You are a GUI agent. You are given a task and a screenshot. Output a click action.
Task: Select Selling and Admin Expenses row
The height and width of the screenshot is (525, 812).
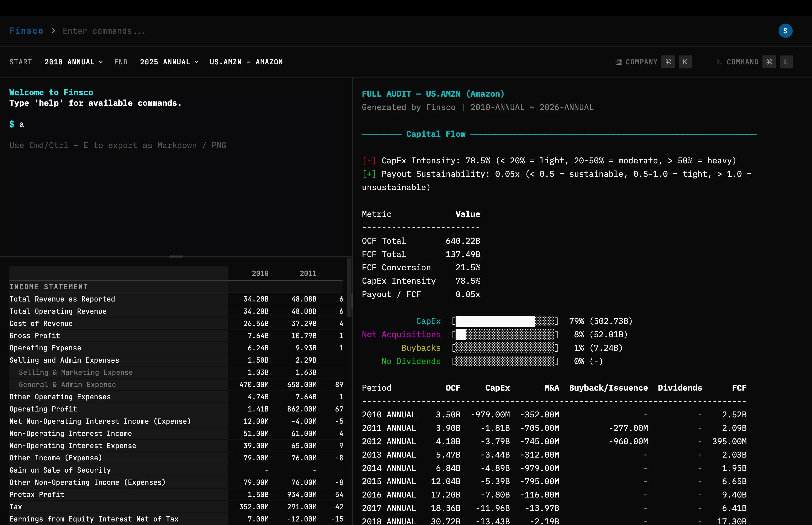click(x=176, y=360)
